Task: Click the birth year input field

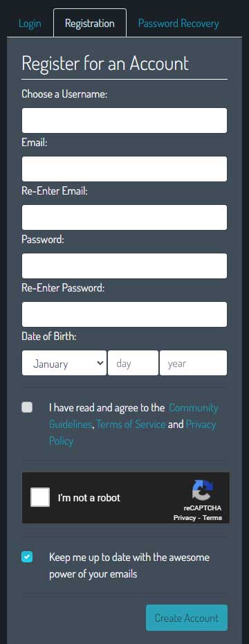Action: 193,363
